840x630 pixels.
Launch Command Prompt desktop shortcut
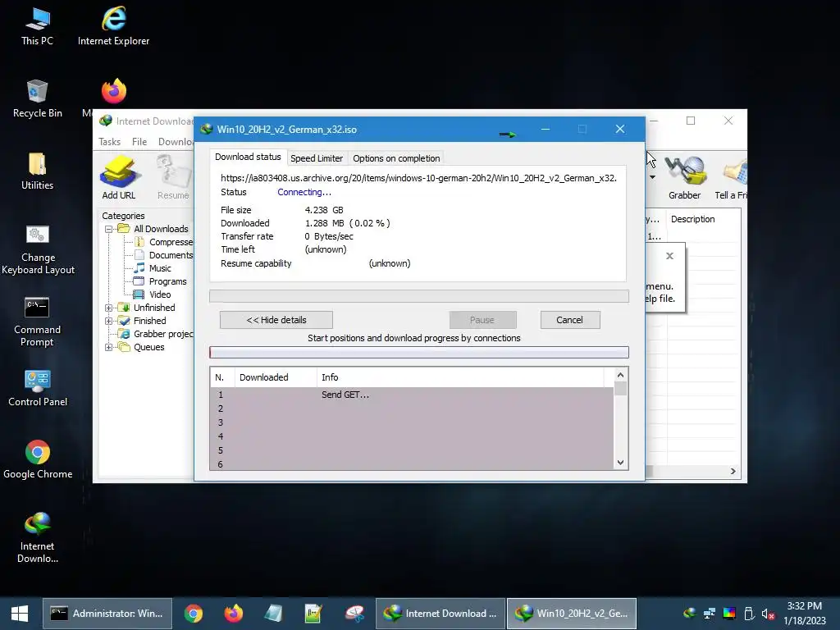pos(37,322)
